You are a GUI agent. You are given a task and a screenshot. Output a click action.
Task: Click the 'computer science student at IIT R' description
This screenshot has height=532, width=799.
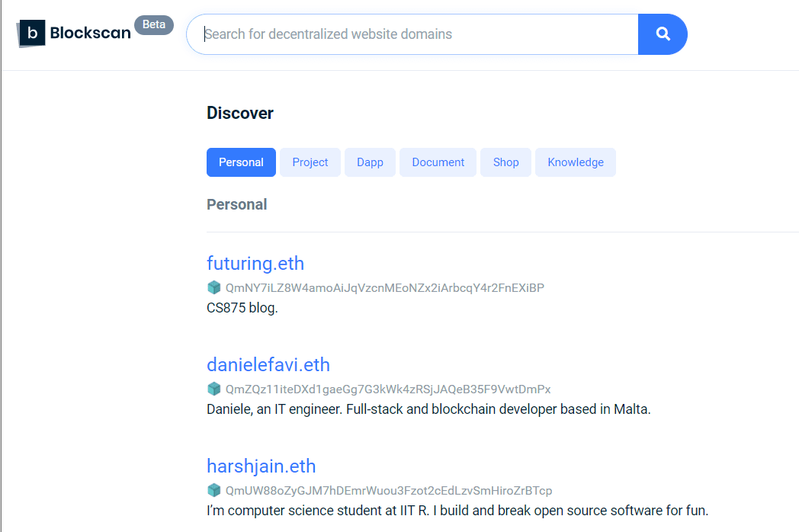point(457,511)
